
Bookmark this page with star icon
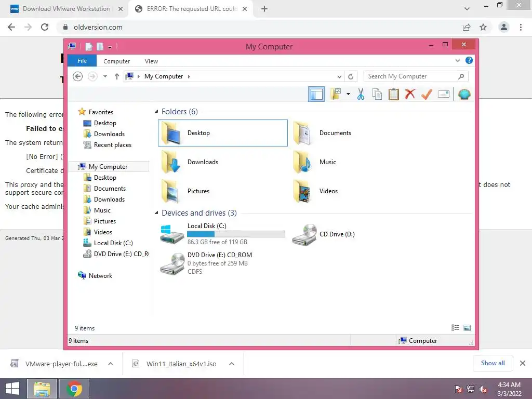483,27
